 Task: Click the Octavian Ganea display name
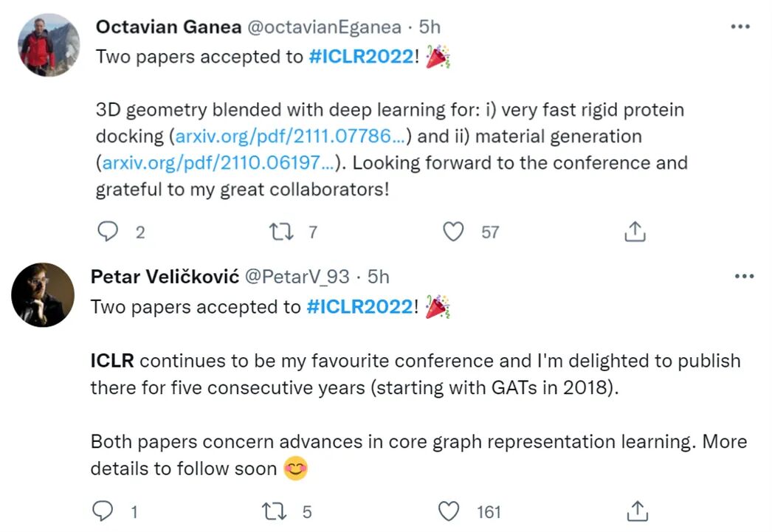click(168, 27)
